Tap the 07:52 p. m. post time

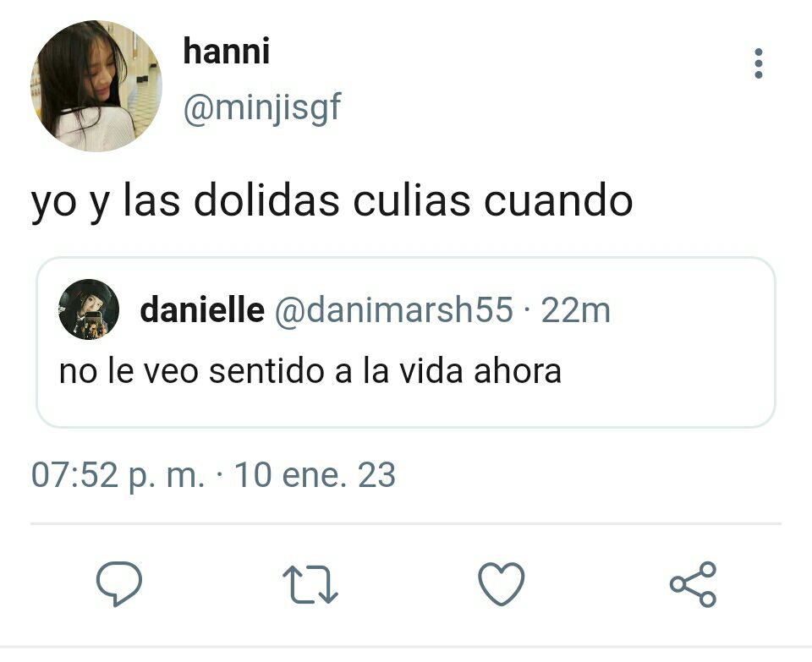click(x=118, y=475)
